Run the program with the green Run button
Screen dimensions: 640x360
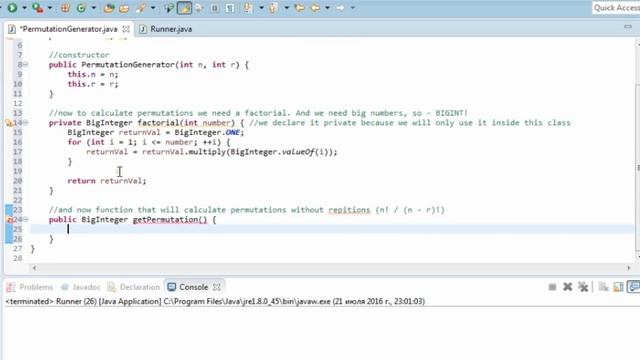click(12, 7)
